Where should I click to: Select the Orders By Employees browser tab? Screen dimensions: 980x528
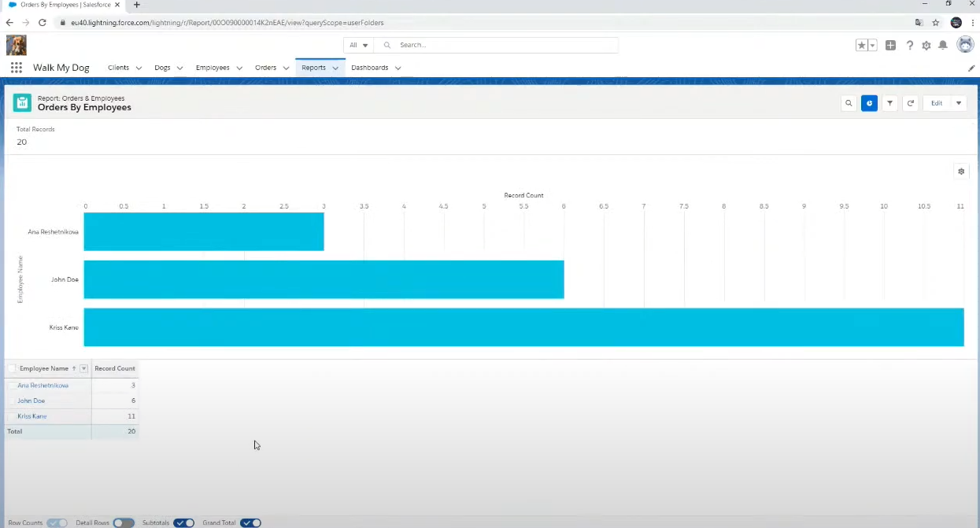[65, 5]
